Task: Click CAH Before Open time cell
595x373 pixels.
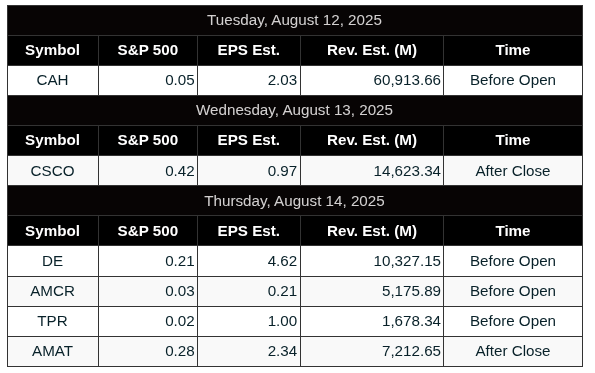Action: pos(513,80)
